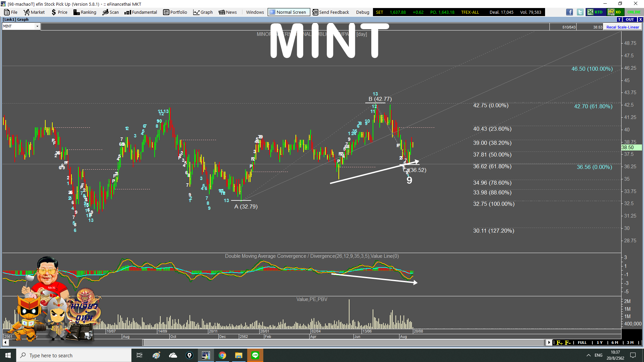Viewport: 644px width, 362px height.
Task: Open the notification center icon
Action: pyautogui.click(x=633, y=355)
